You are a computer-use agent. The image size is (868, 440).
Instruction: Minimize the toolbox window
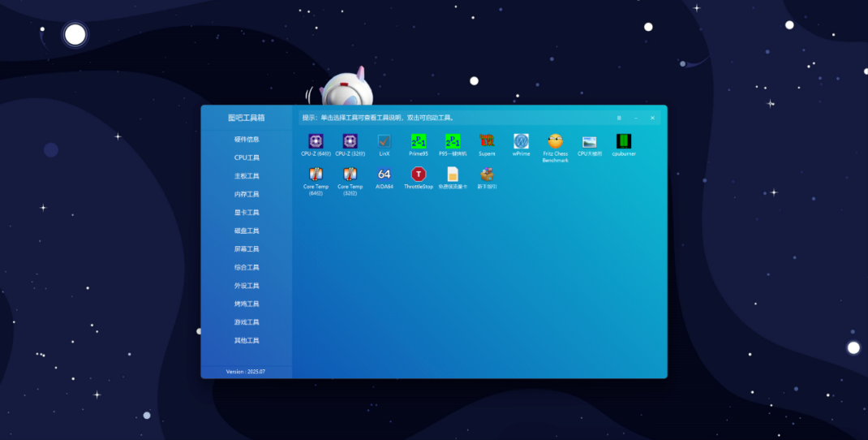click(x=635, y=118)
